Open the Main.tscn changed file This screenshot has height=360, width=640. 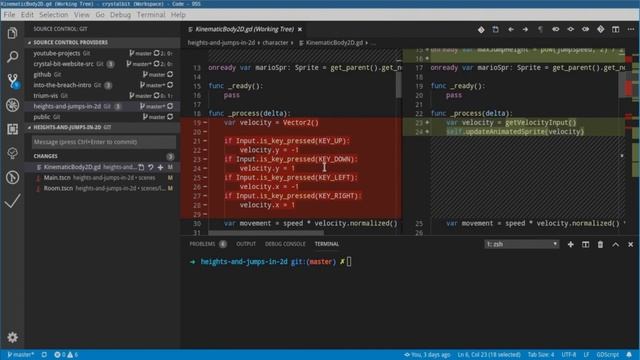coord(102,178)
